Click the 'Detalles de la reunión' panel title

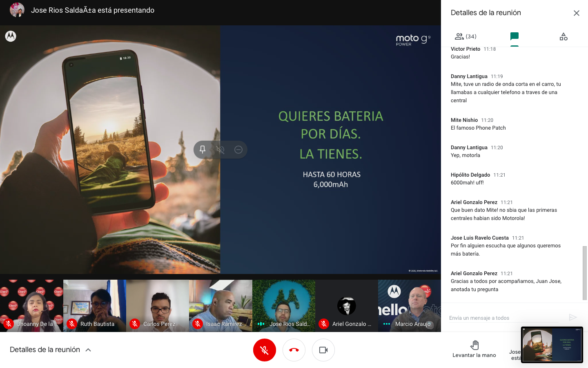point(486,13)
